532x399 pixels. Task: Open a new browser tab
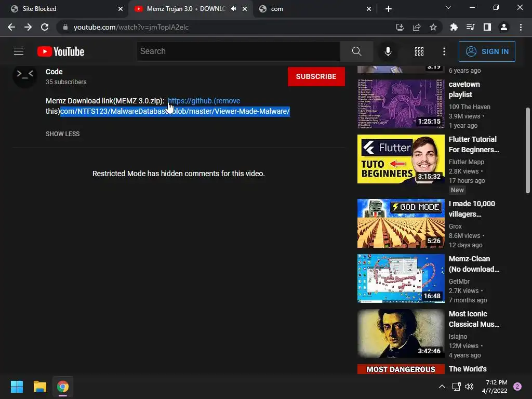[x=389, y=9]
